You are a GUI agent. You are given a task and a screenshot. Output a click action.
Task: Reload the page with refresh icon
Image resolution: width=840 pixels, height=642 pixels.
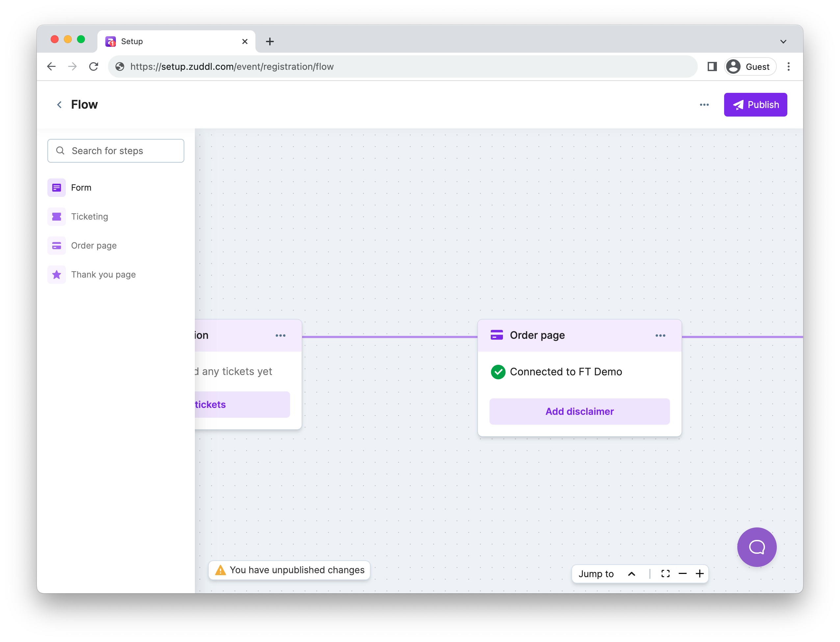coord(93,67)
